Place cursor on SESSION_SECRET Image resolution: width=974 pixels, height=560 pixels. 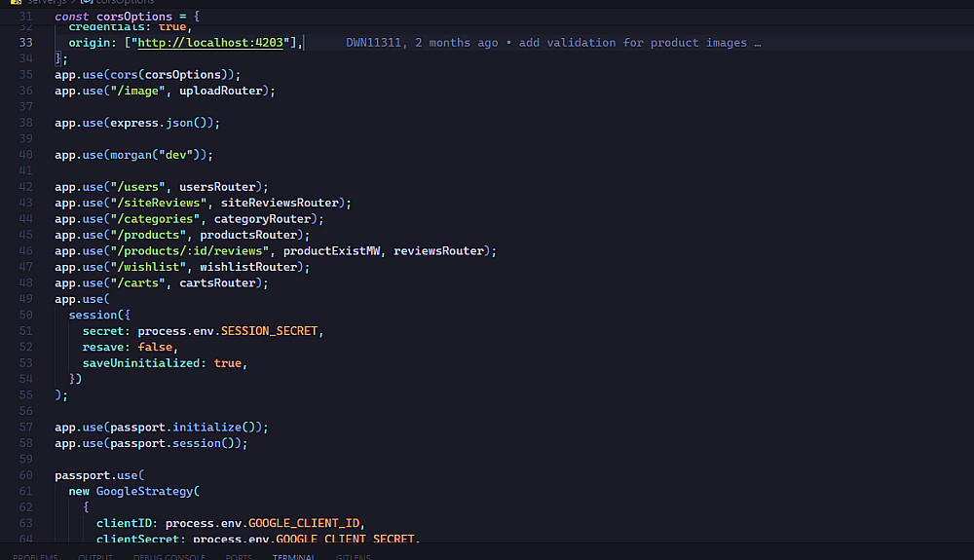(x=270, y=331)
